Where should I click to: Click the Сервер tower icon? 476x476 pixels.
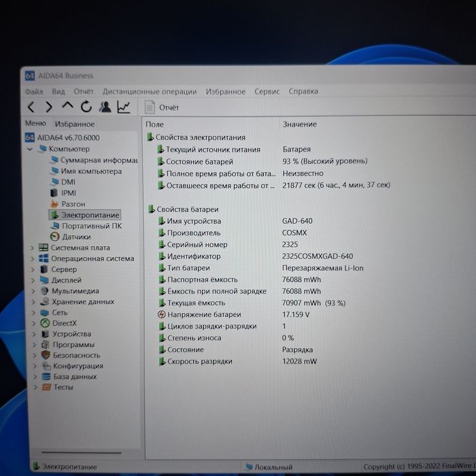point(44,269)
